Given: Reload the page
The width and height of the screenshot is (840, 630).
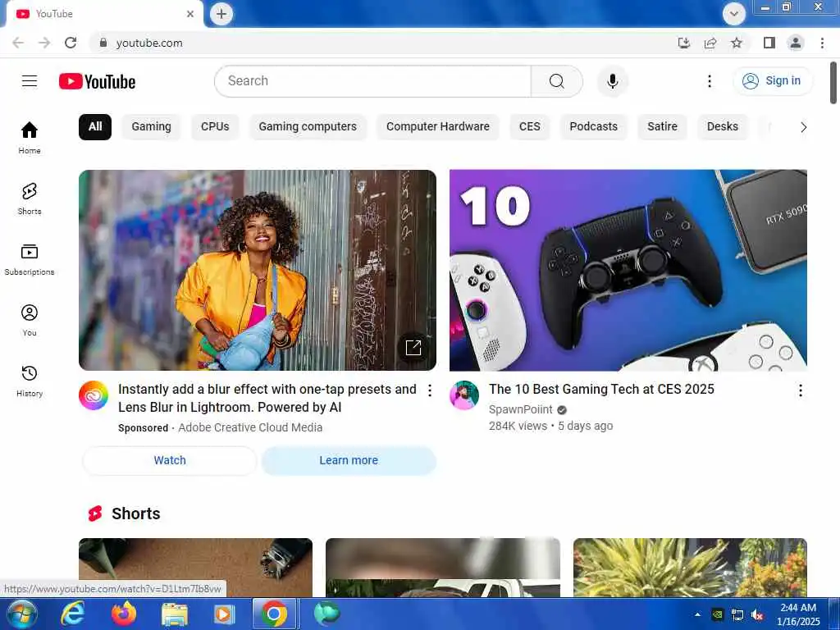Looking at the screenshot, I should point(71,43).
